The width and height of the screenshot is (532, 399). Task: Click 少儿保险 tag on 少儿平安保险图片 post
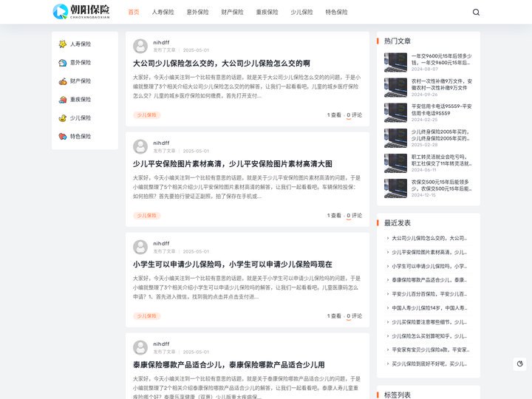146,216
